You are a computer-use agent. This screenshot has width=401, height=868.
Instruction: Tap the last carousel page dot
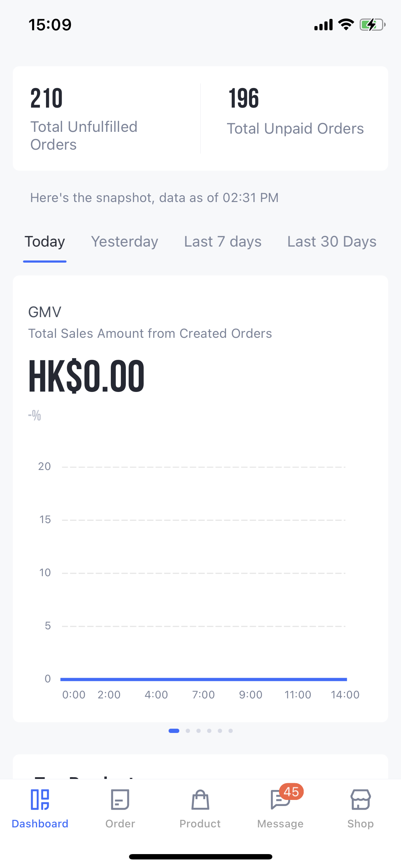tap(231, 731)
